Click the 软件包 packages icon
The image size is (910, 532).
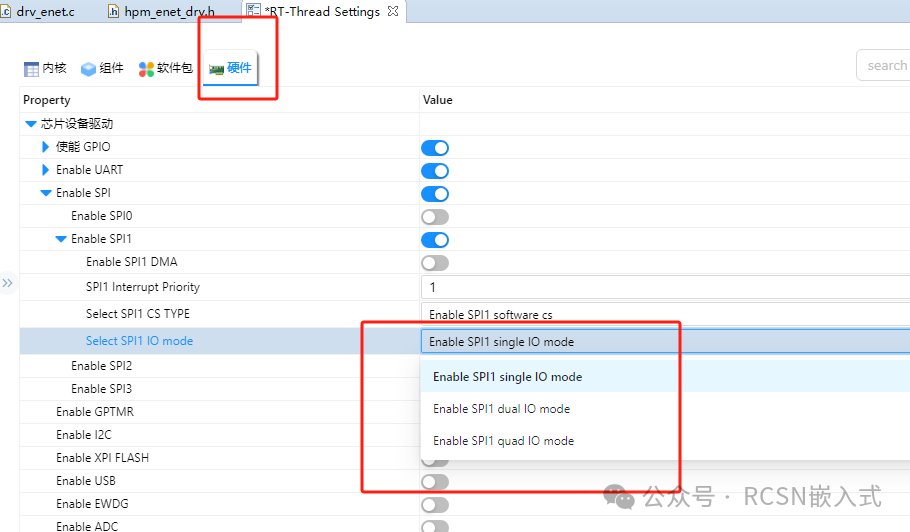coord(146,69)
